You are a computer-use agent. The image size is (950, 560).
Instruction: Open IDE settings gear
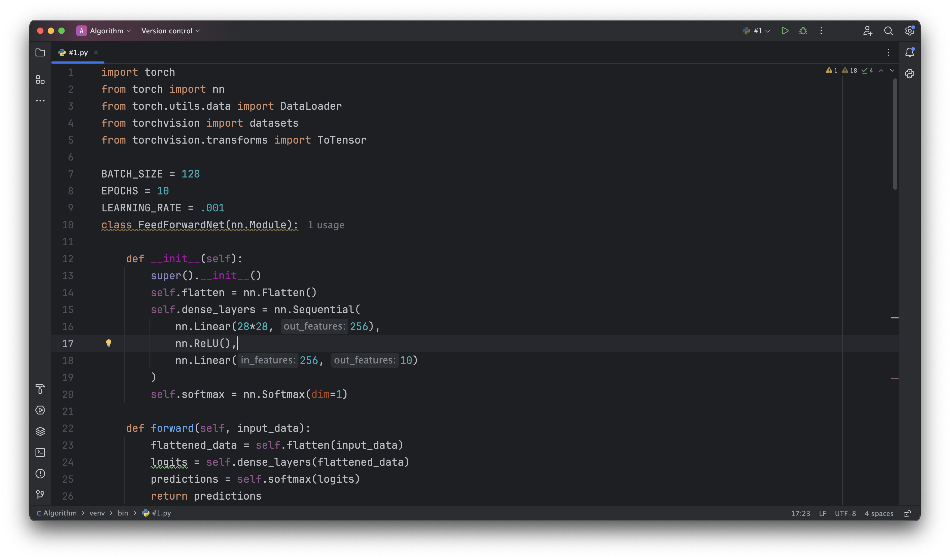(910, 31)
